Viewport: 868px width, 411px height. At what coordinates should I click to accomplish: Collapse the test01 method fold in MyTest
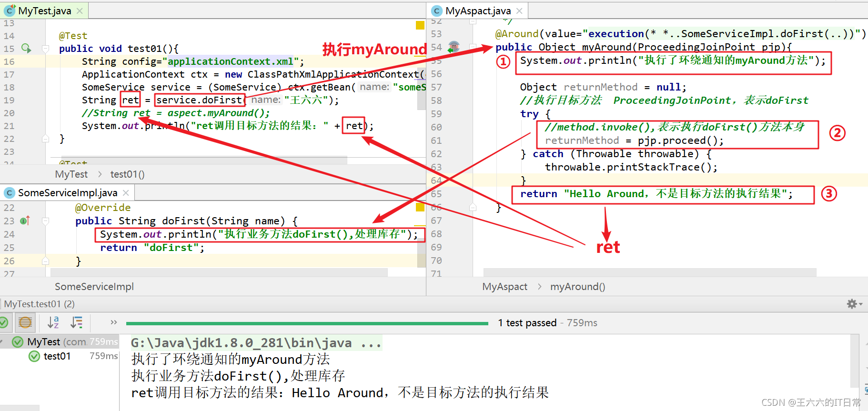tap(46, 48)
